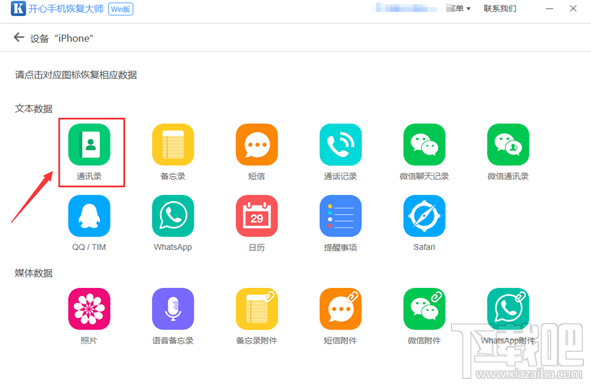Screen dimensions: 591x384
Task: Recover 微信聊天记录 WeChat chat history
Action: (x=424, y=145)
